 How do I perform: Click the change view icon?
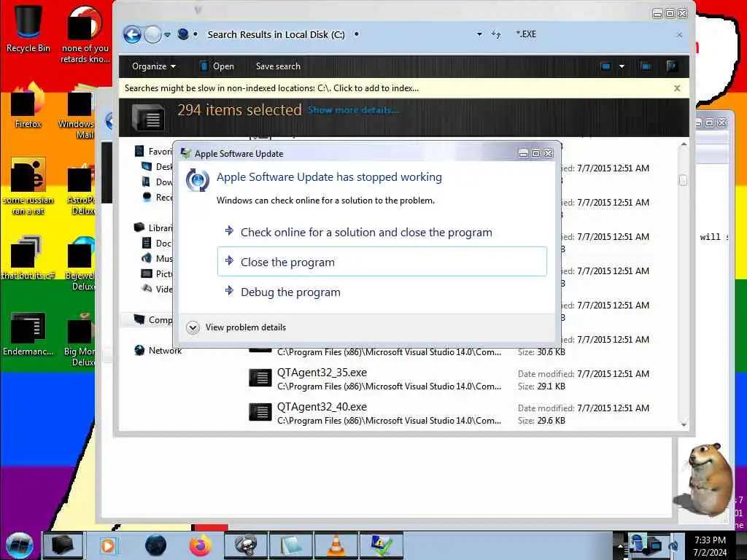click(606, 66)
